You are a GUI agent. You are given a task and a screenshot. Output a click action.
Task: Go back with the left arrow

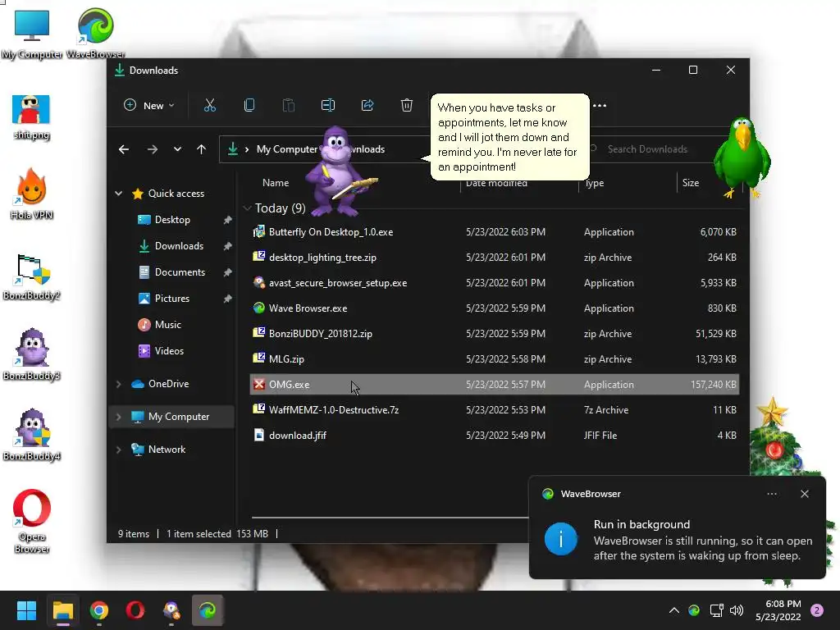(124, 149)
